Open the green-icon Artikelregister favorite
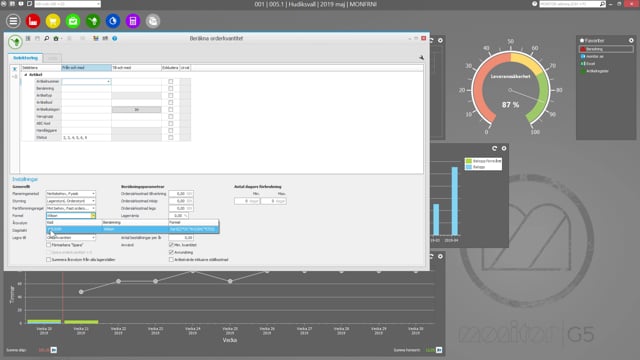The image size is (640, 360). click(594, 71)
